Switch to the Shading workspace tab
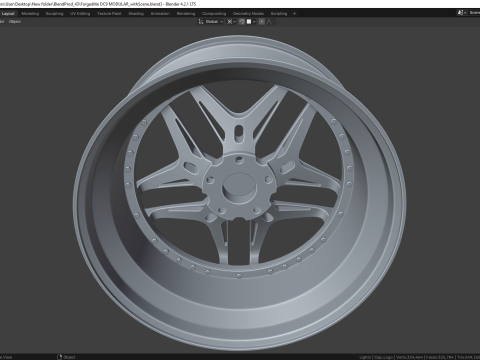Image resolution: width=480 pixels, height=360 pixels. click(x=136, y=14)
